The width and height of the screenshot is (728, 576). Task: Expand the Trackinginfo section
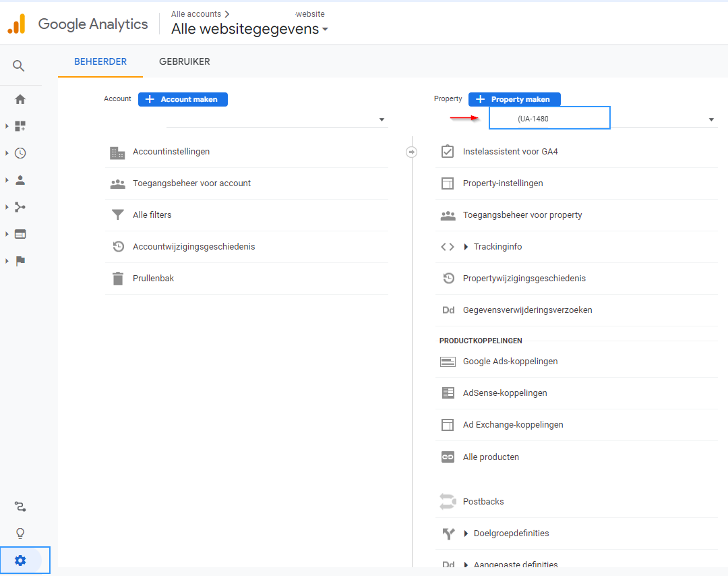(466, 247)
